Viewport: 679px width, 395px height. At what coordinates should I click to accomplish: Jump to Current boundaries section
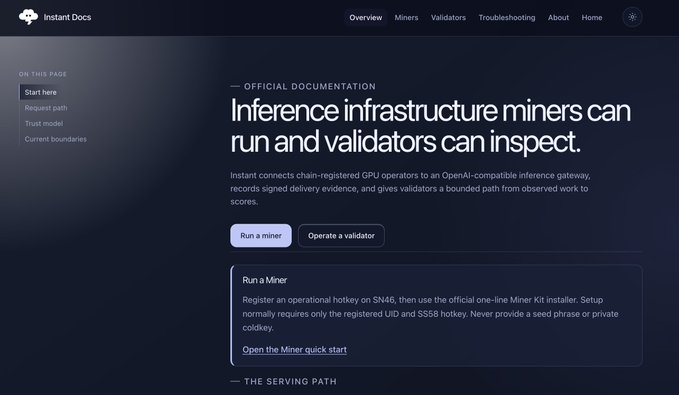[x=55, y=139]
